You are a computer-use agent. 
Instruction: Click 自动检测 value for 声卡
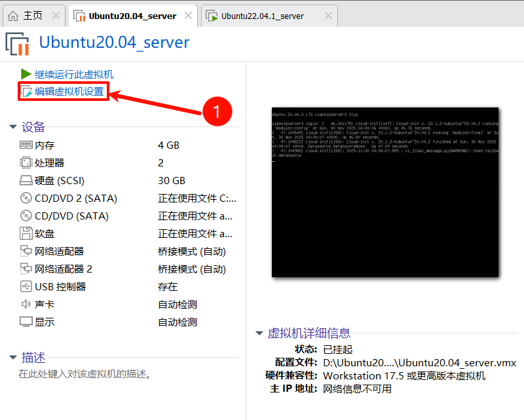(x=178, y=305)
